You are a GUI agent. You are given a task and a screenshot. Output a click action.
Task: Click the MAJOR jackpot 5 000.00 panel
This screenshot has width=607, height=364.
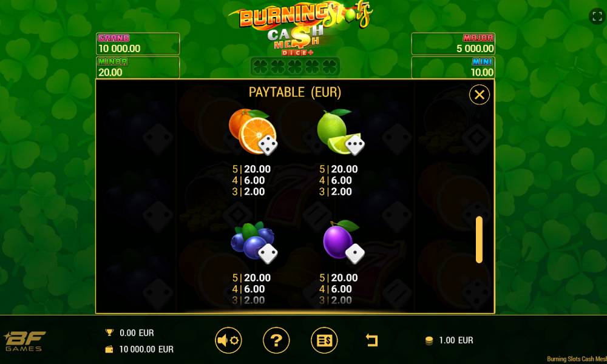click(x=453, y=44)
